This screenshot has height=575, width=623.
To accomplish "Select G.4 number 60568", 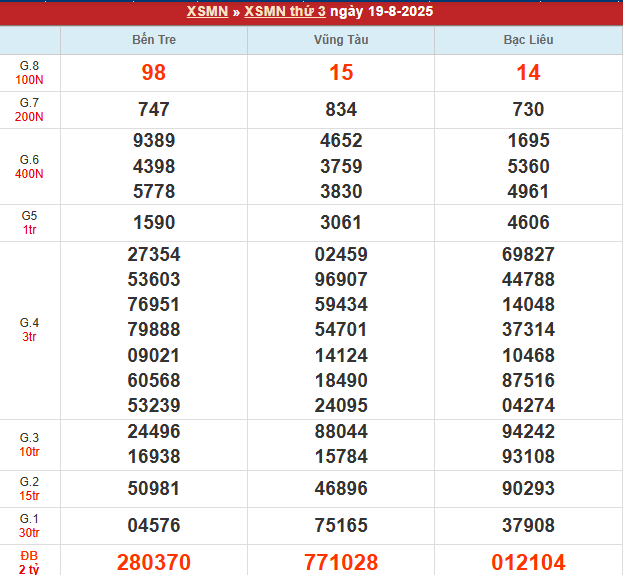I will (x=154, y=380).
